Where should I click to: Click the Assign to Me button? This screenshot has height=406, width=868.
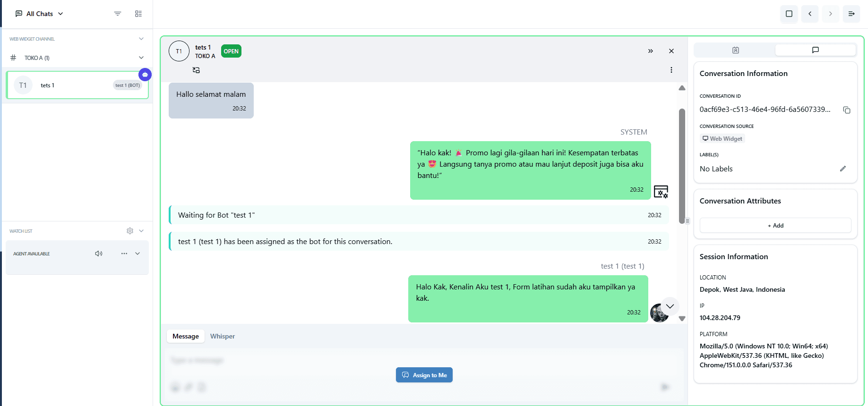coord(424,375)
